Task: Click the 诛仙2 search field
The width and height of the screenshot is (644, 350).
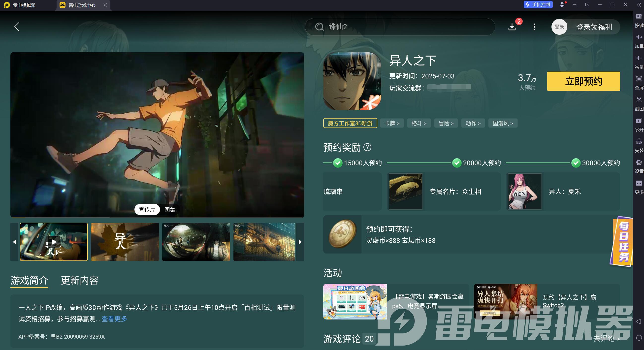Action: click(x=400, y=27)
